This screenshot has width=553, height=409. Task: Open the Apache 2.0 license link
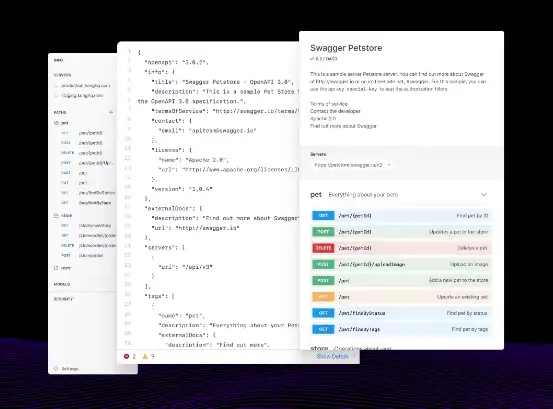323,118
